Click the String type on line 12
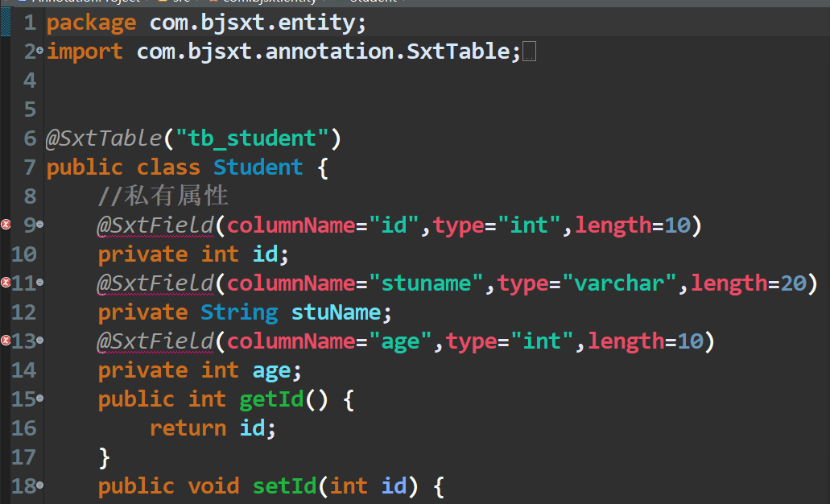 coord(239,312)
